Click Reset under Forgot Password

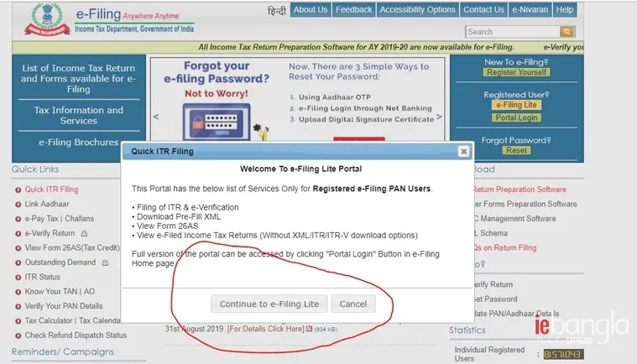[516, 151]
